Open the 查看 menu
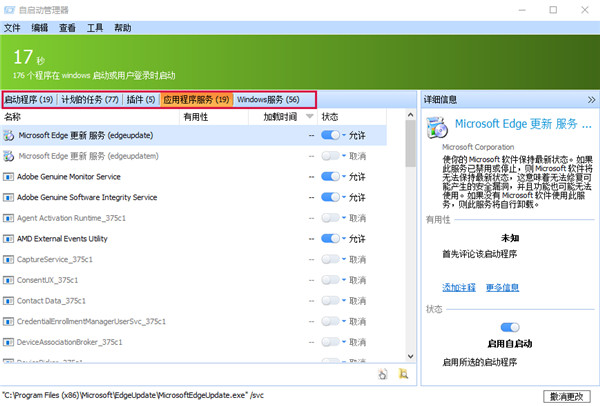Screen dimensions: 600x406 tap(67, 28)
